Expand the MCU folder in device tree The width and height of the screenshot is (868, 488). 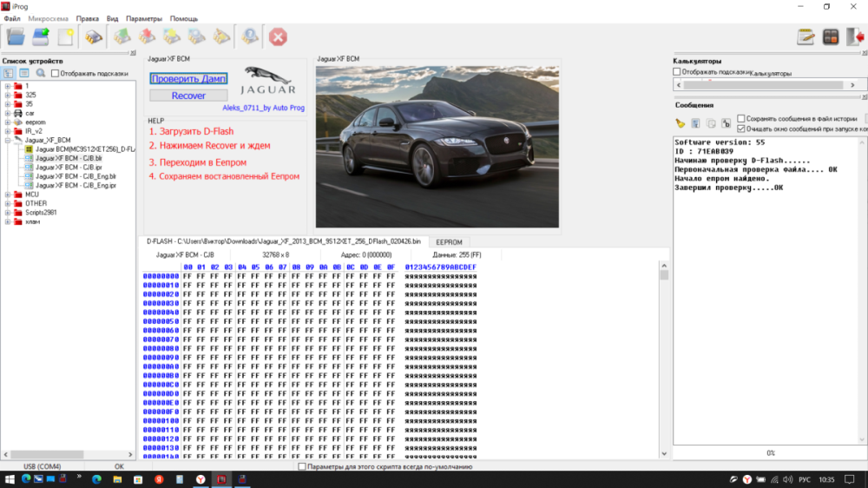pyautogui.click(x=8, y=195)
